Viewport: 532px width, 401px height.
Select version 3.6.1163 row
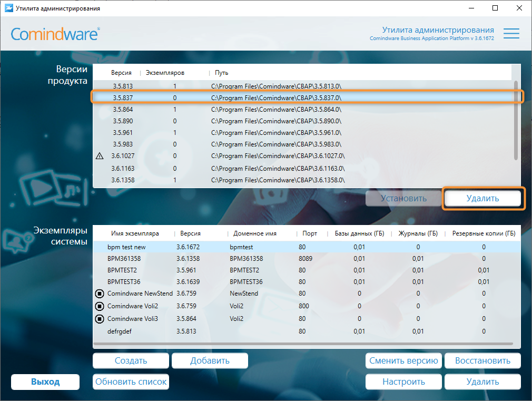click(x=302, y=169)
